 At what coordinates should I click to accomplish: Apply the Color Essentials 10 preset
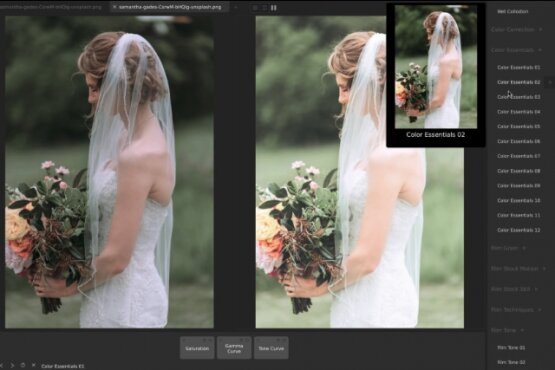(x=519, y=200)
